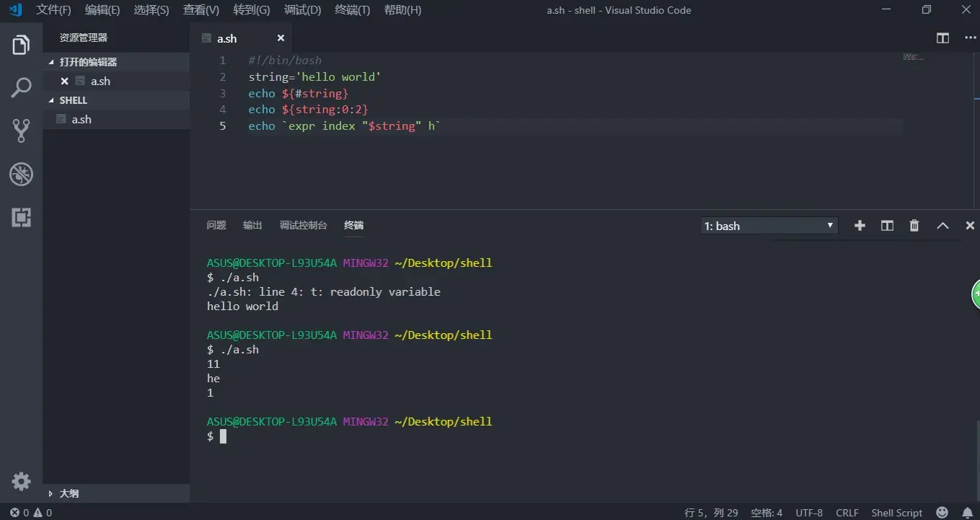The width and height of the screenshot is (980, 520).
Task: Change end of line sequence CRLF
Action: click(847, 513)
